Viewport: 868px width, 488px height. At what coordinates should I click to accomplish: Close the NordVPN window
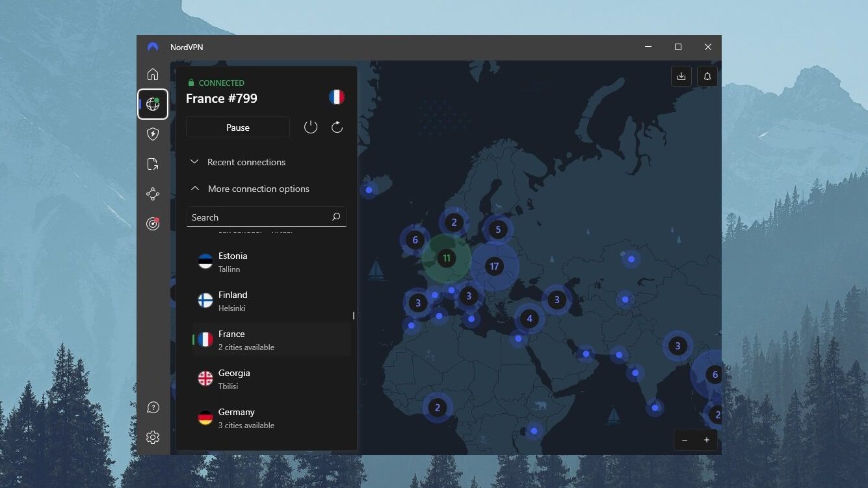(x=708, y=47)
